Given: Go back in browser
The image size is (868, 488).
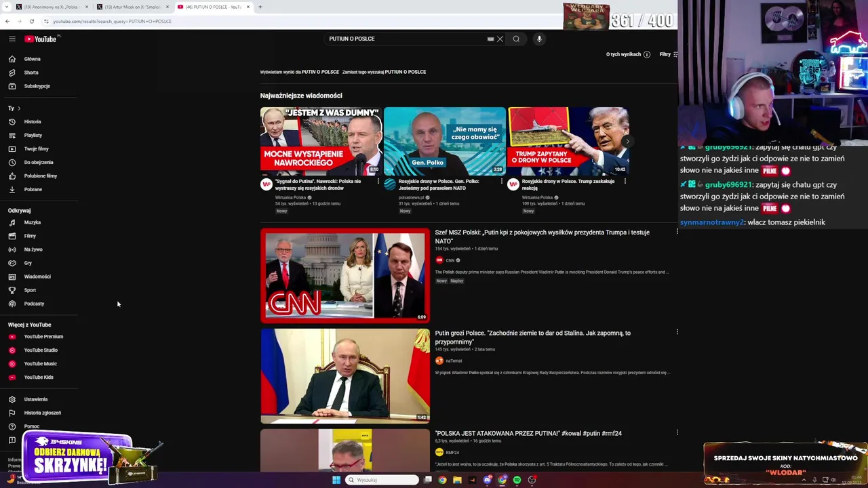Looking at the screenshot, I should click(x=7, y=21).
